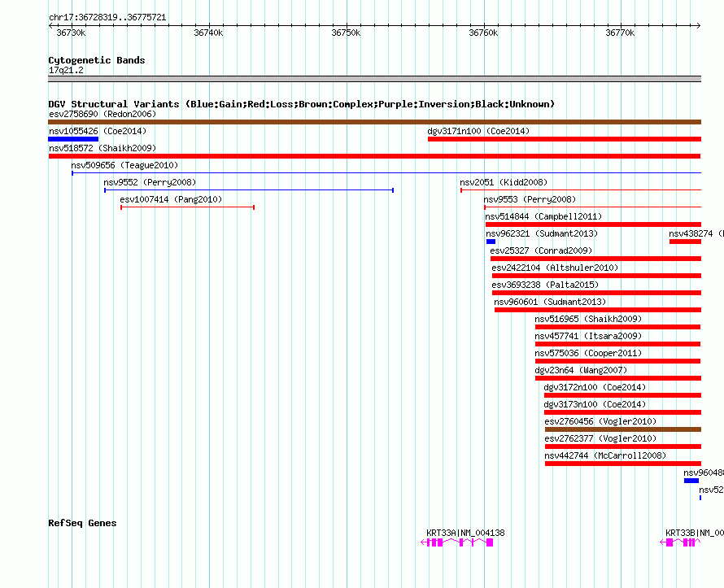Select the red dgv3171n100 loss bar

(564, 139)
